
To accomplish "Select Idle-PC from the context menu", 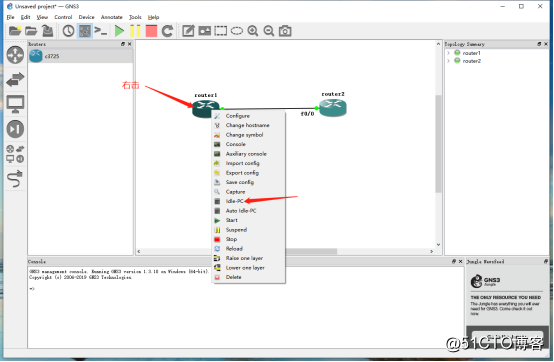I will [x=248, y=201].
